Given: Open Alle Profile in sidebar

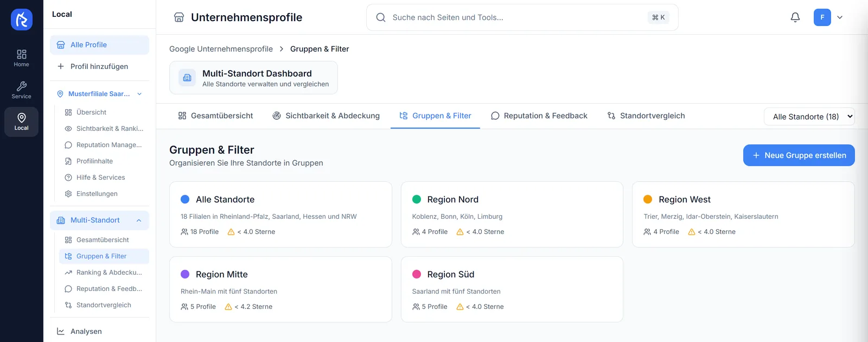Looking at the screenshot, I should (x=99, y=45).
